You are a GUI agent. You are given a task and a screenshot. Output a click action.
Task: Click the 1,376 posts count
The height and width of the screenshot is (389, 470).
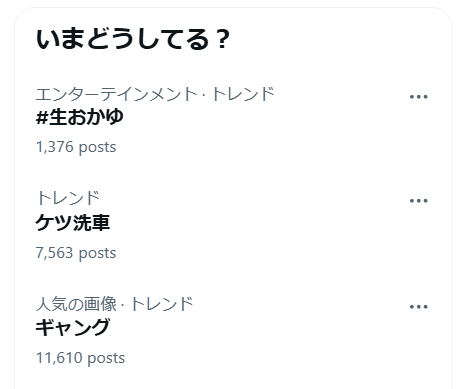(76, 147)
